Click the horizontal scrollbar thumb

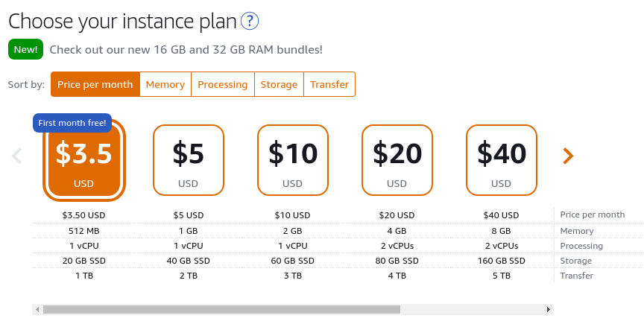coord(222,309)
